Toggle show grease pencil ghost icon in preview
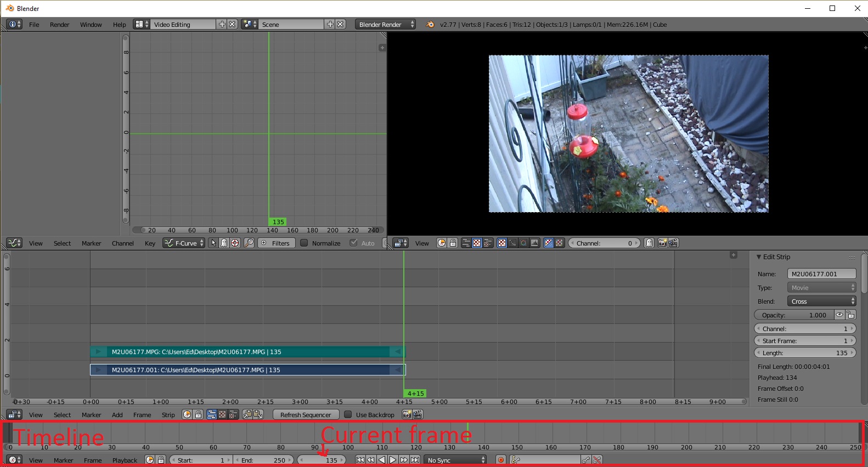The width and height of the screenshot is (868, 467). pyautogui.click(x=649, y=243)
